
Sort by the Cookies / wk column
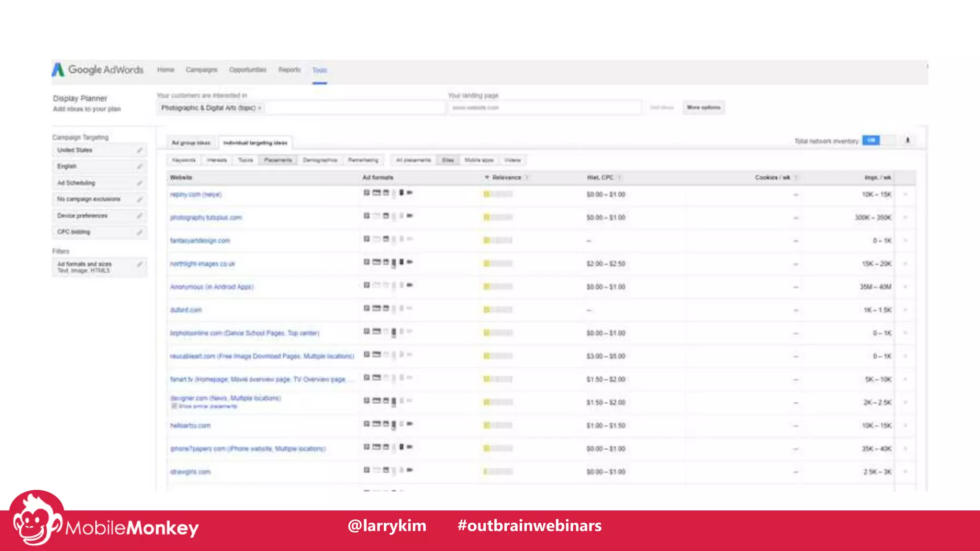[x=773, y=177]
